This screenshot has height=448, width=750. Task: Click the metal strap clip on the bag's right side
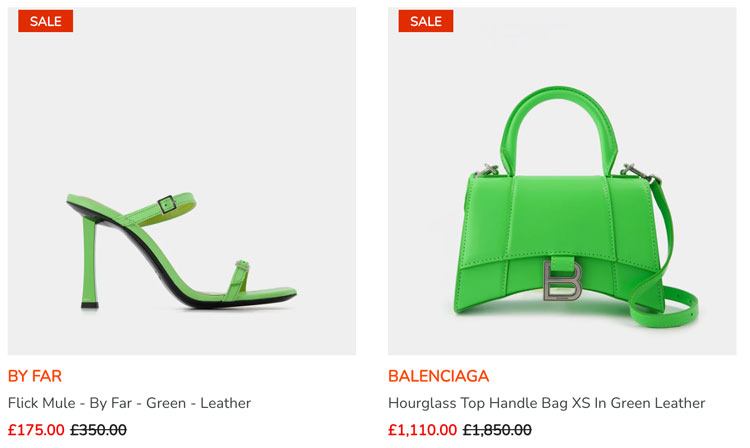[640, 172]
